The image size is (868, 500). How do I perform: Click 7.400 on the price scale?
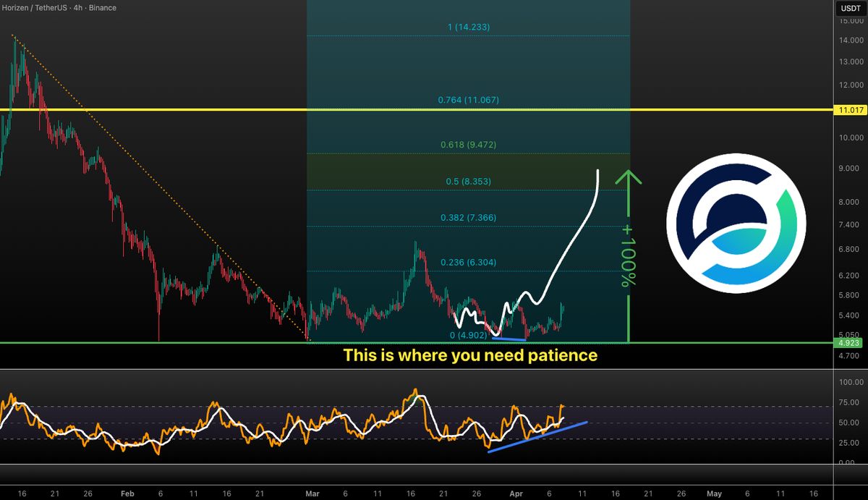click(850, 226)
